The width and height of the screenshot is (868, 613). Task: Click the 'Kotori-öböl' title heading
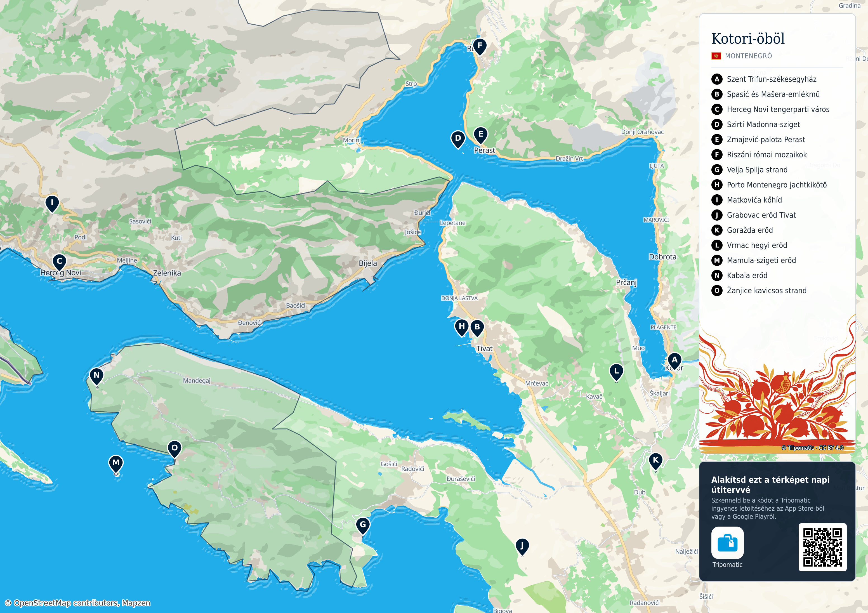coord(748,39)
